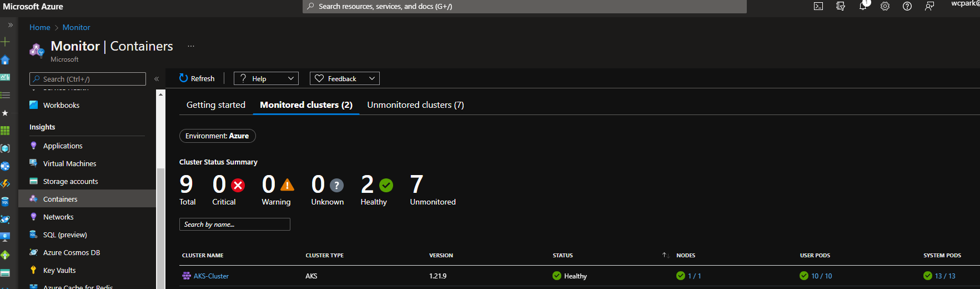This screenshot has height=289, width=980.
Task: Open the Help dropdown
Action: tap(266, 78)
